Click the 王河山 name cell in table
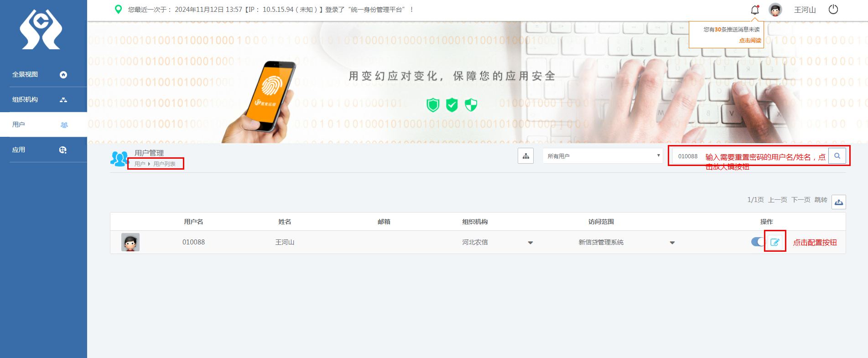The height and width of the screenshot is (358, 868). (x=285, y=242)
